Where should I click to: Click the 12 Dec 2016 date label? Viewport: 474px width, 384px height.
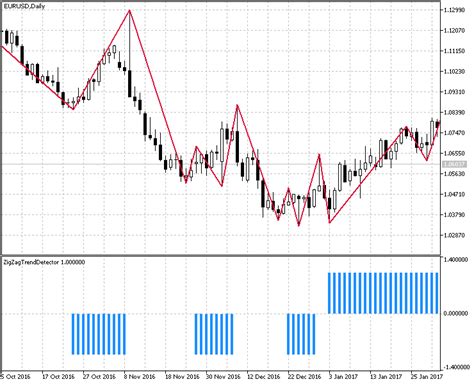264,377
